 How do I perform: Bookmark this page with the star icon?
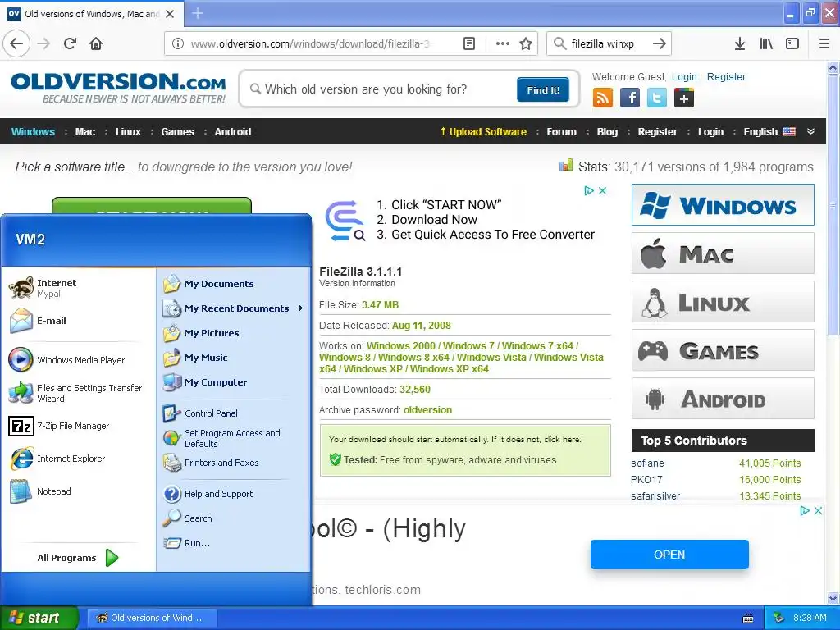tap(526, 43)
